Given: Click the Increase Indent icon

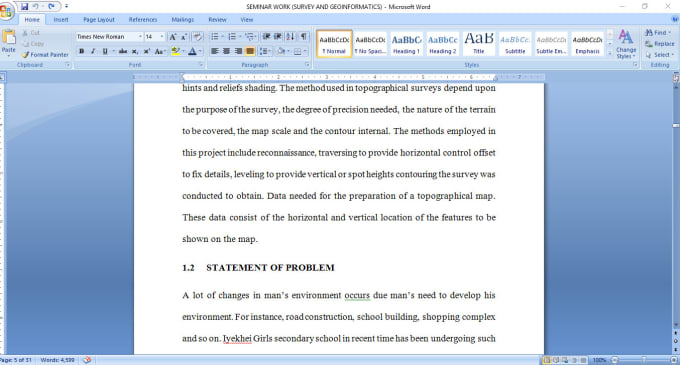Looking at the screenshot, I should click(x=278, y=37).
